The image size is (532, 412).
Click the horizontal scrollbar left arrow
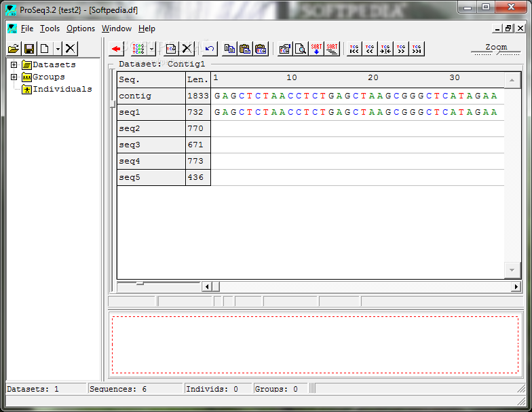pyautogui.click(x=207, y=286)
